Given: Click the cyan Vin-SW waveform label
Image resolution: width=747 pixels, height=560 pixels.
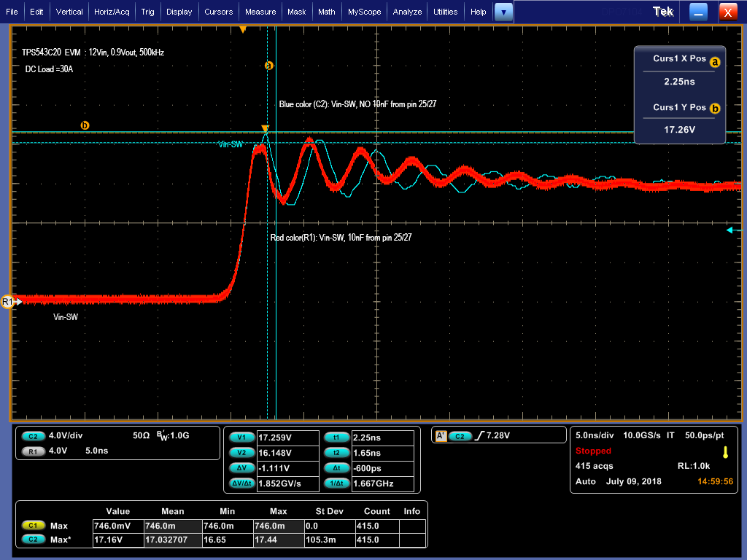Looking at the screenshot, I should tap(230, 144).
